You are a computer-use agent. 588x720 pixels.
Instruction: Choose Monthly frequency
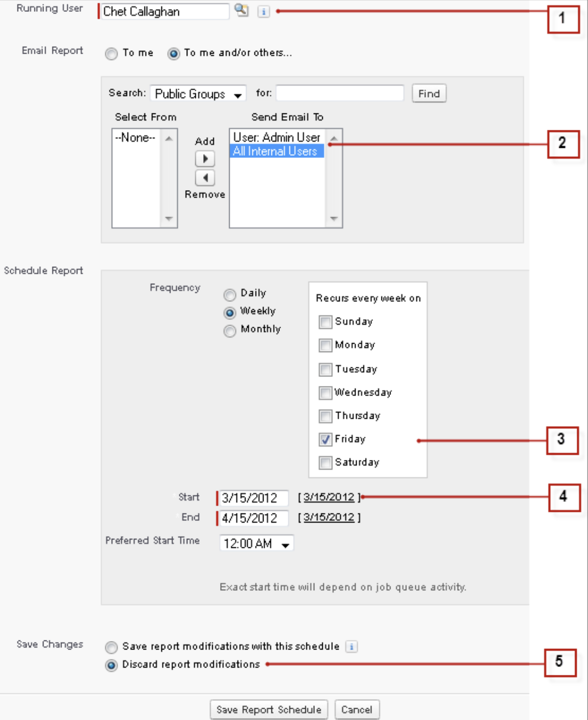click(230, 331)
